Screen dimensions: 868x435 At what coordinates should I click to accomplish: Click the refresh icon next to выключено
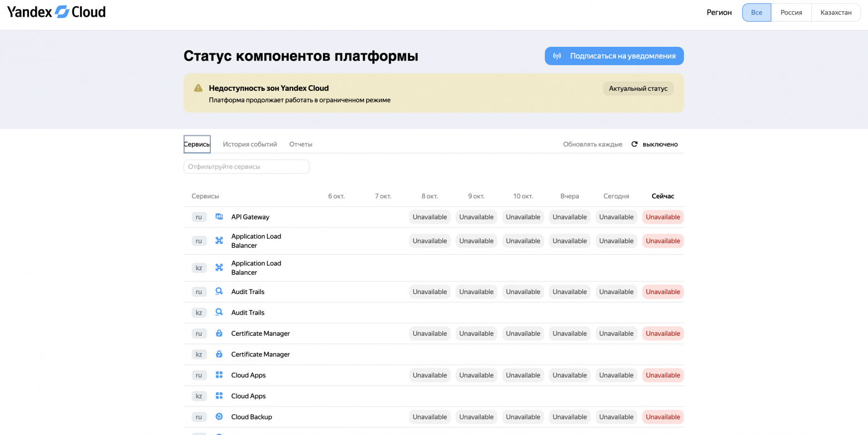point(634,144)
